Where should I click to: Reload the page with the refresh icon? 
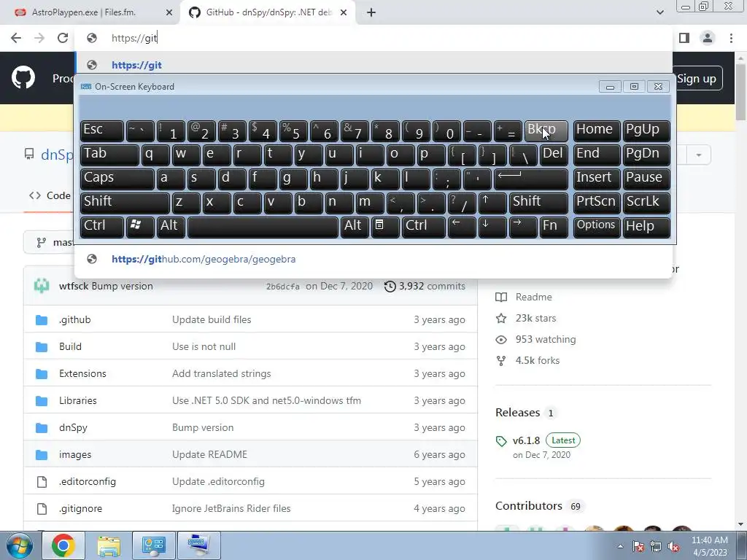pos(63,38)
